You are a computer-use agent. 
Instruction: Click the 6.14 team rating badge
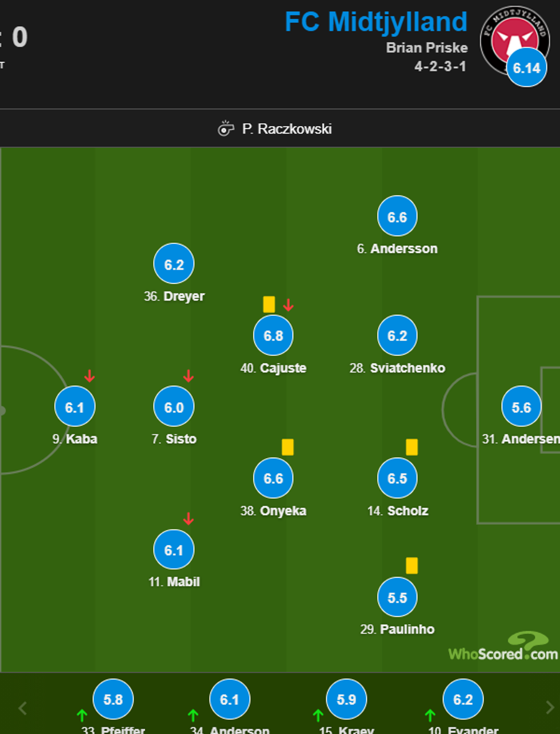pos(526,68)
